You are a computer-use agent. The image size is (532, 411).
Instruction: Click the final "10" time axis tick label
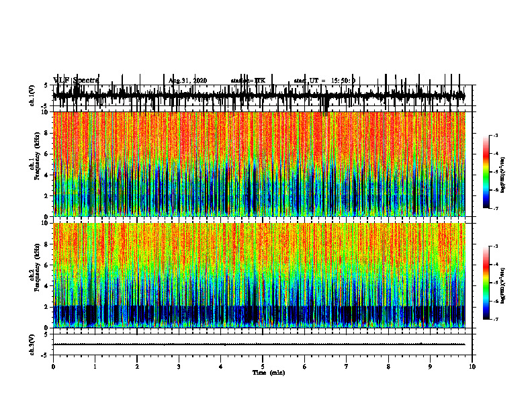point(472,367)
